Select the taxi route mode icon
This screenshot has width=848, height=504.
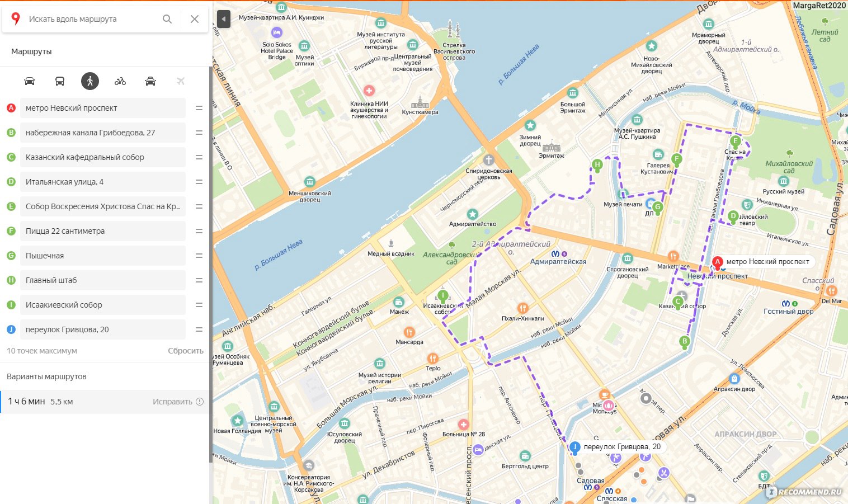(150, 81)
